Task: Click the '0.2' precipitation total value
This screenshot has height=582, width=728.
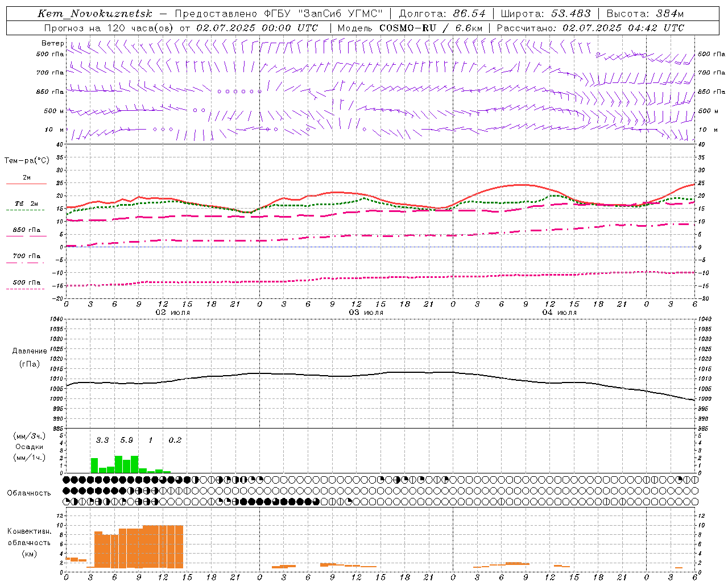Action: 175,440
